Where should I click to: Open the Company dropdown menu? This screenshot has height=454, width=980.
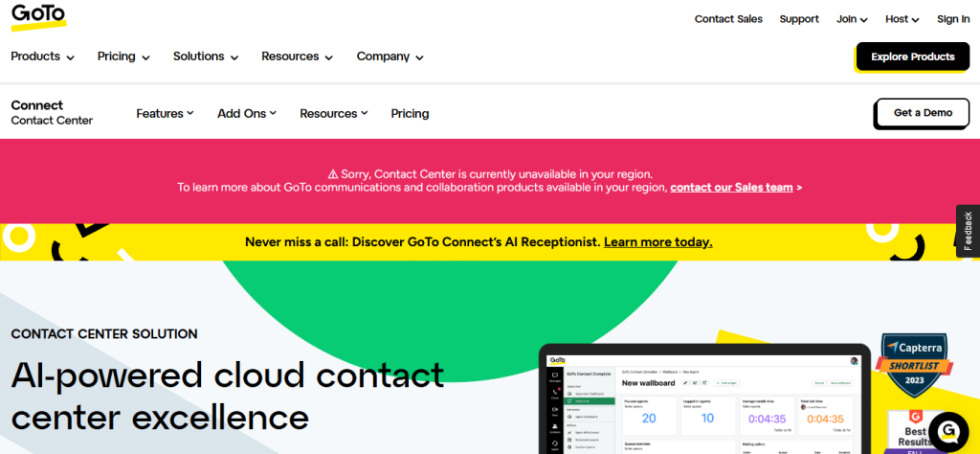(390, 57)
